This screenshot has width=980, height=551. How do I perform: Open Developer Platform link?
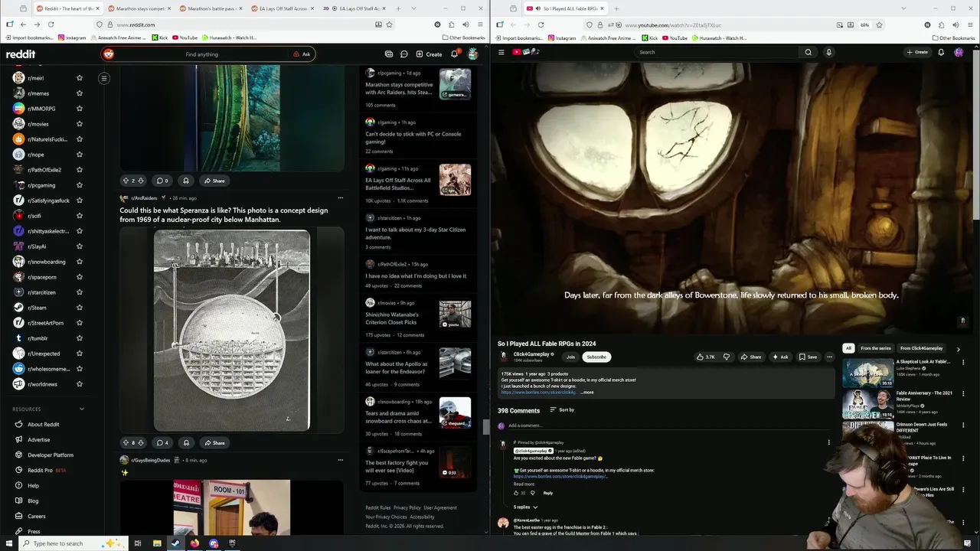51,455
